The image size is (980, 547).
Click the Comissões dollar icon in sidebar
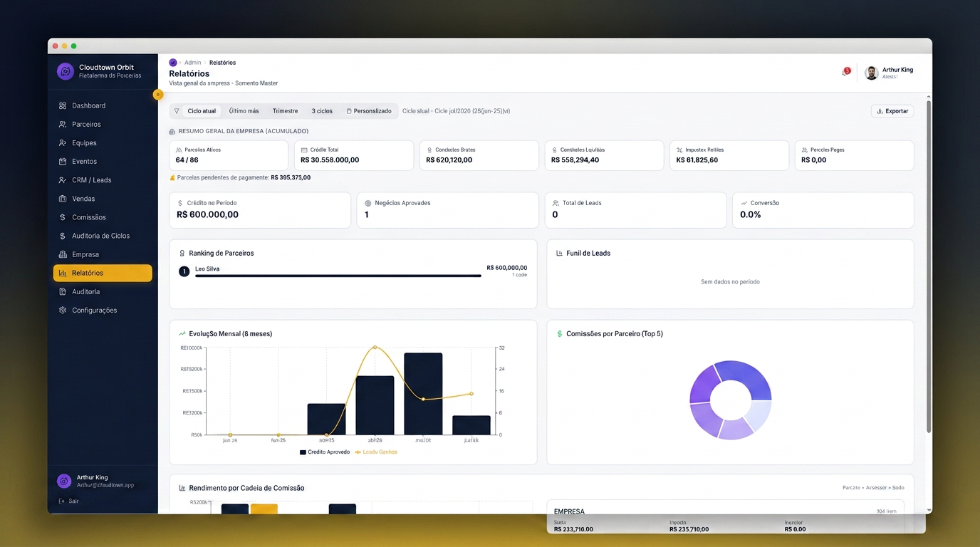click(63, 217)
